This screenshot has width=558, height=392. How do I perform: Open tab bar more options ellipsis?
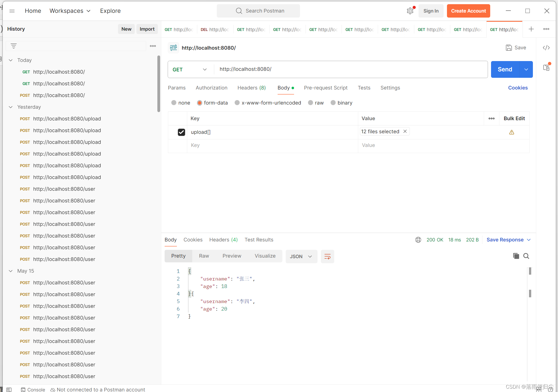point(546,29)
